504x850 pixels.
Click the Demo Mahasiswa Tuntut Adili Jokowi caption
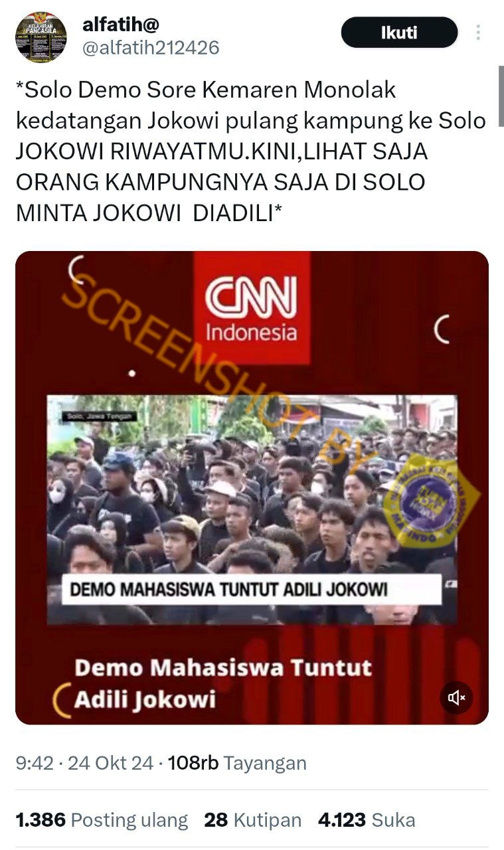click(222, 683)
